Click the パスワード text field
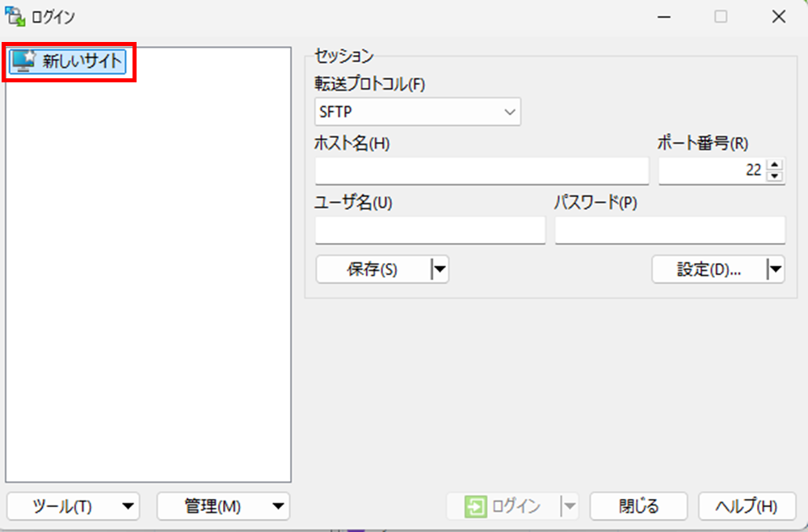 click(x=669, y=230)
